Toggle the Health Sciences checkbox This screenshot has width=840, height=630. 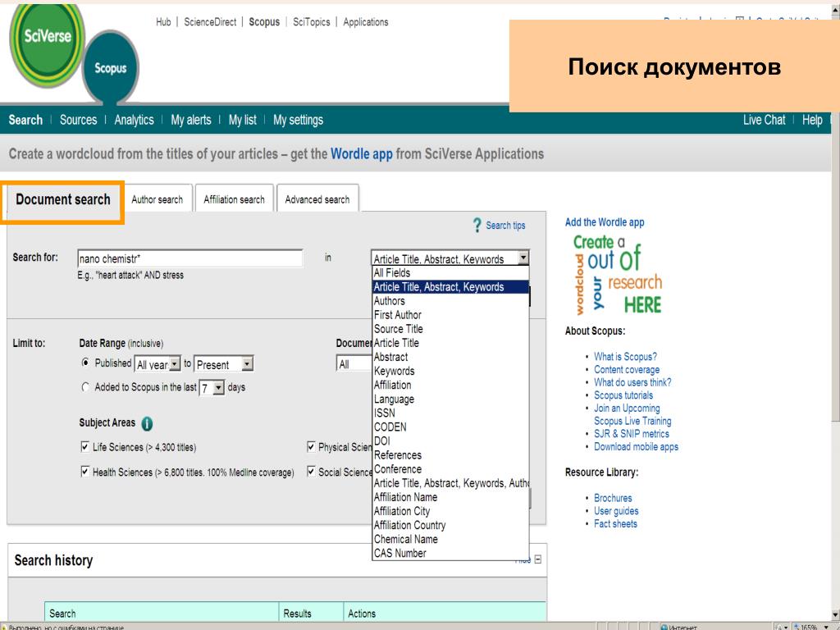pos(84,472)
